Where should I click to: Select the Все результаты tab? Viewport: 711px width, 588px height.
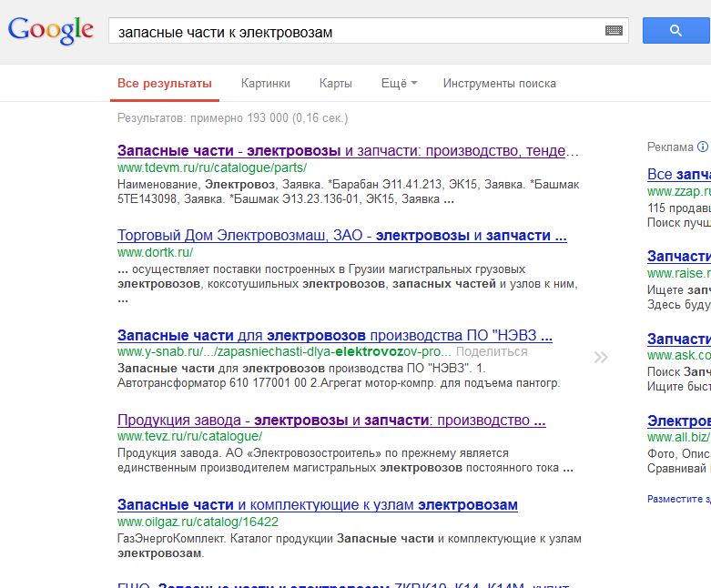[165, 84]
